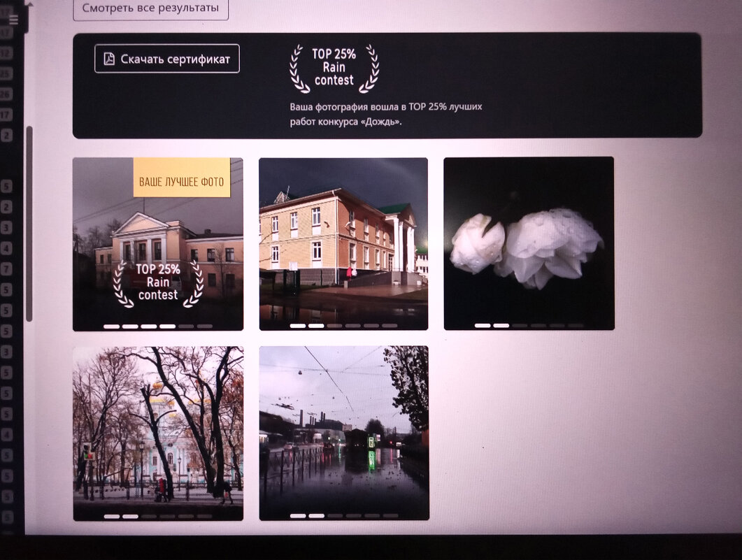Click the yellow "ВАШЕ ЛУЧШЕЕ ФОТО" label
This screenshot has height=560, width=742.
point(182,182)
